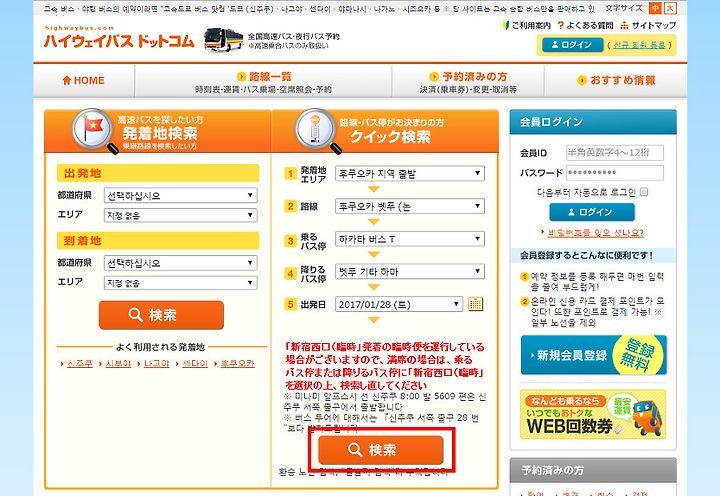The width and height of the screenshot is (720, 496).
Task: Open the calendar icon next to departure date
Action: [x=475, y=304]
